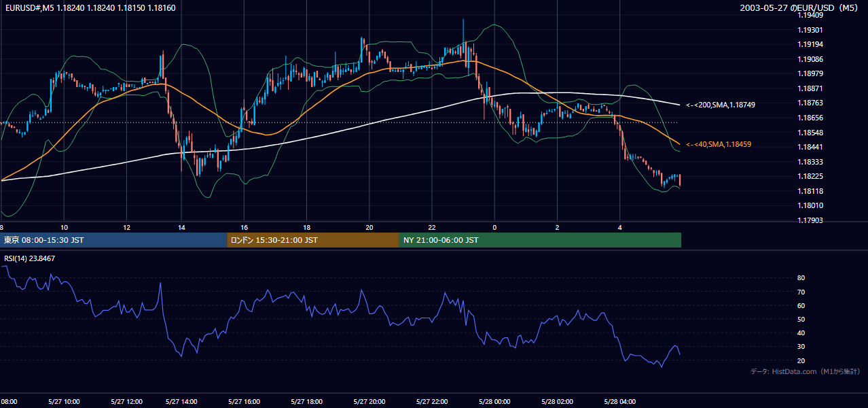Select the NY 21:00-06:00 JST session bar
Viewport: 868px width, 408px height.
pos(540,240)
